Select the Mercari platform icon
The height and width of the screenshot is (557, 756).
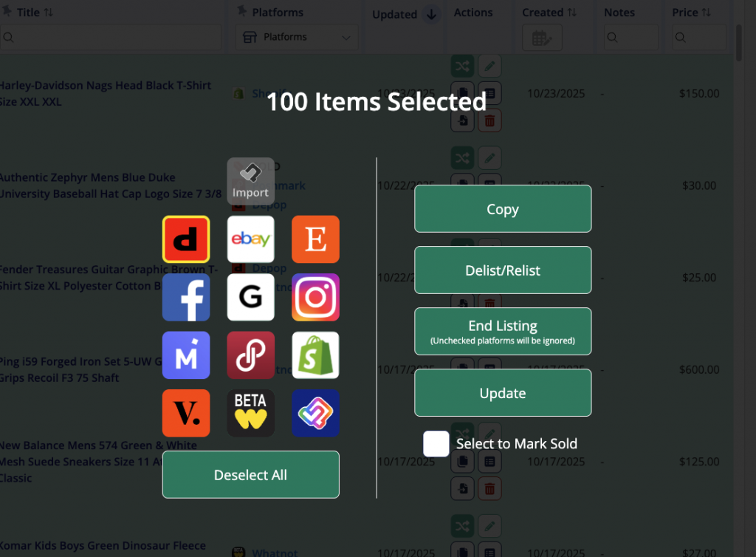pos(186,355)
